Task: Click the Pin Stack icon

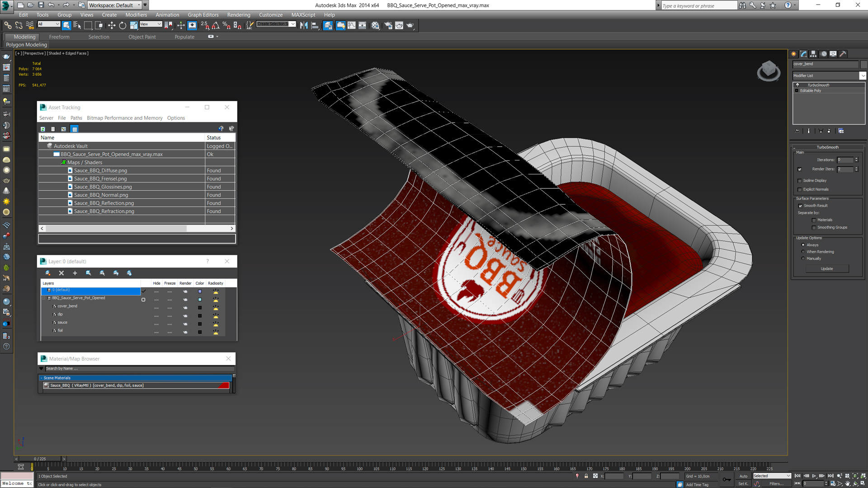Action: pyautogui.click(x=797, y=131)
